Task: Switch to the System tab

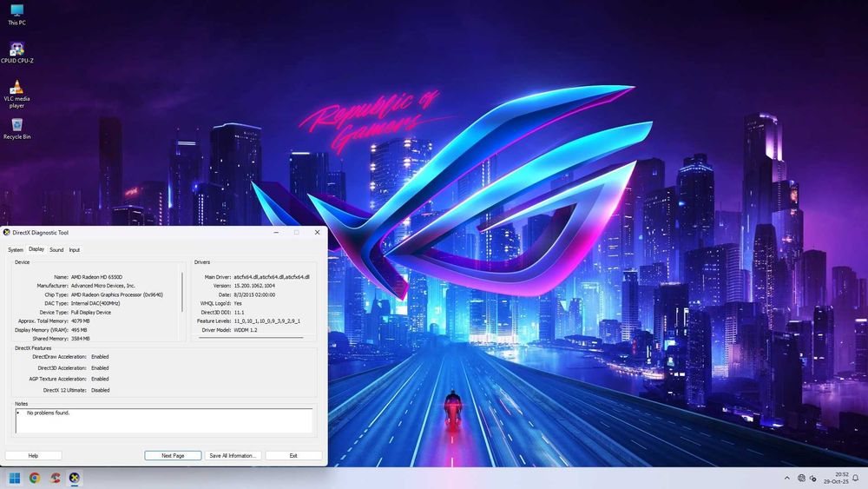Action: 16,250
